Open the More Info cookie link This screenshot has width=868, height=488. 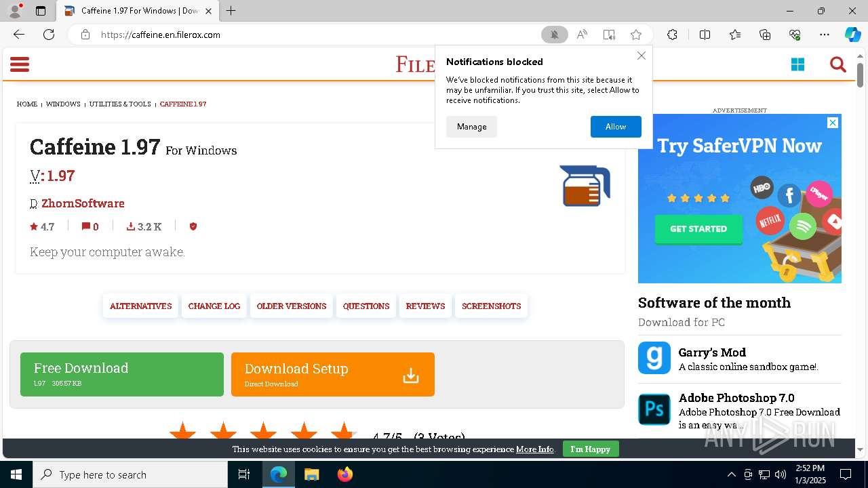535,449
